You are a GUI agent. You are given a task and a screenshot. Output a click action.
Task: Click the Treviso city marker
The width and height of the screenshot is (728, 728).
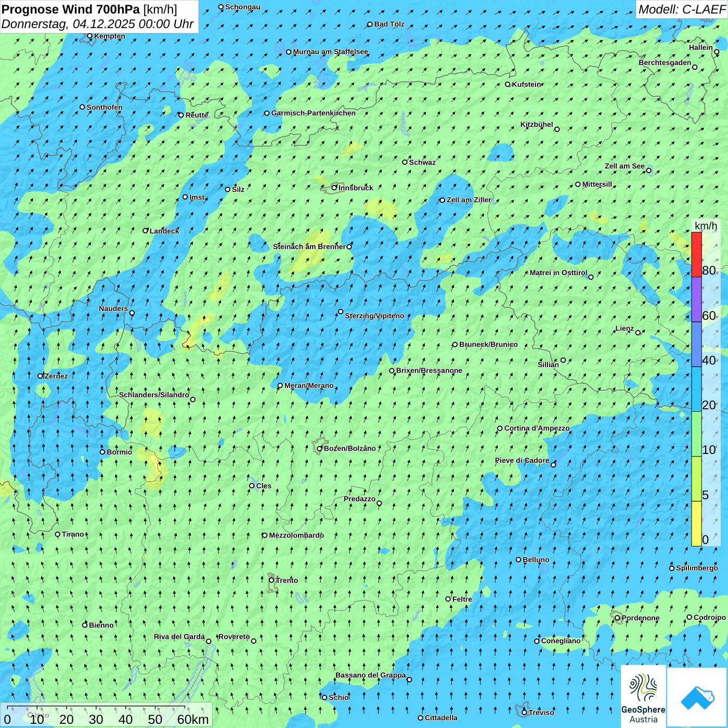coord(524,712)
